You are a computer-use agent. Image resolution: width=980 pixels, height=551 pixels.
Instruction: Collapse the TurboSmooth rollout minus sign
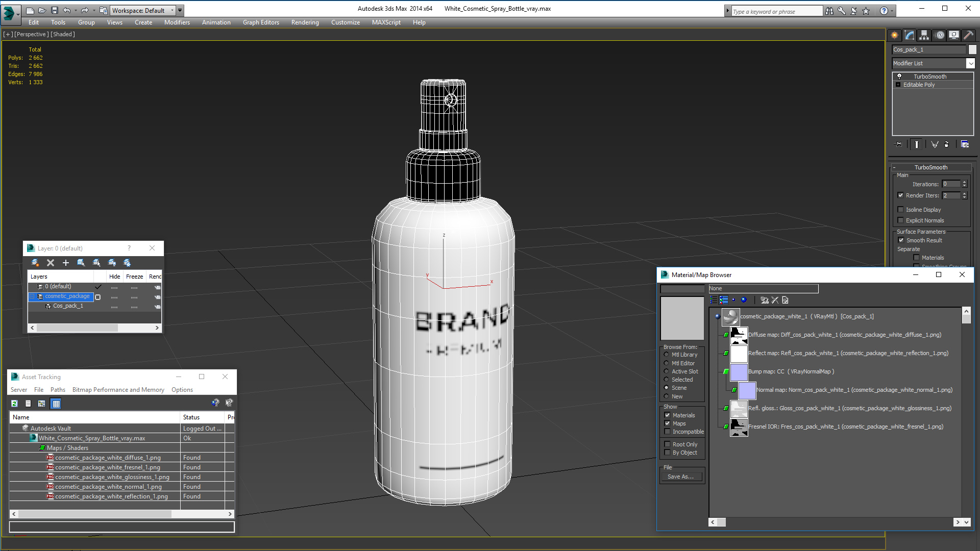coord(894,167)
